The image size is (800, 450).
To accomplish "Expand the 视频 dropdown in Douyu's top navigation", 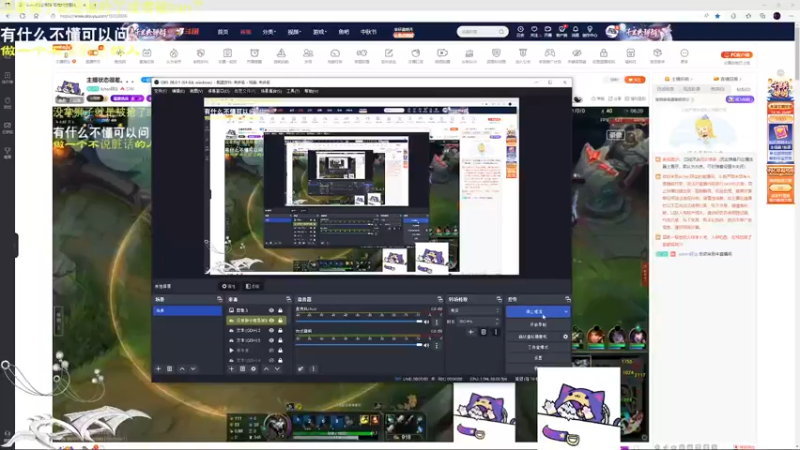I will [294, 32].
